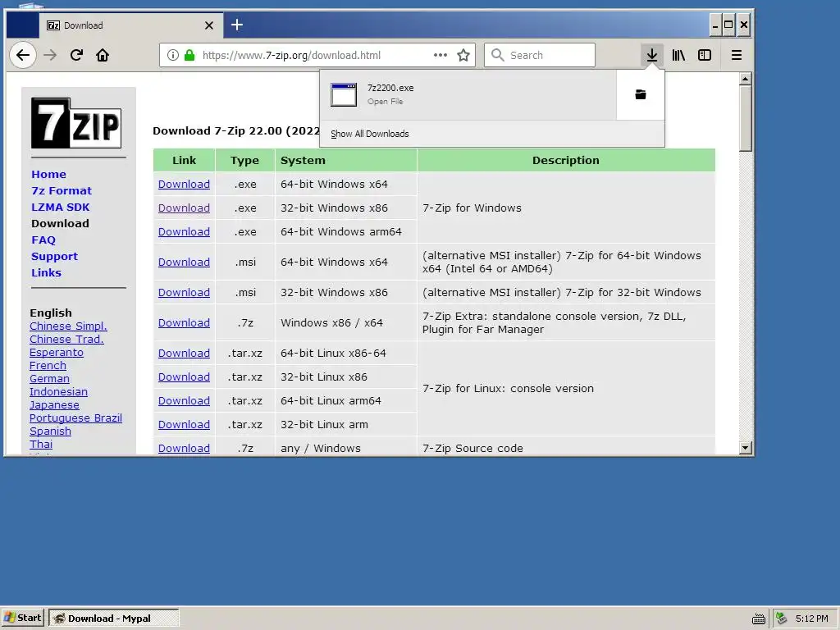Switch language to Japanese
Viewport: 840px width, 630px height.
[54, 405]
